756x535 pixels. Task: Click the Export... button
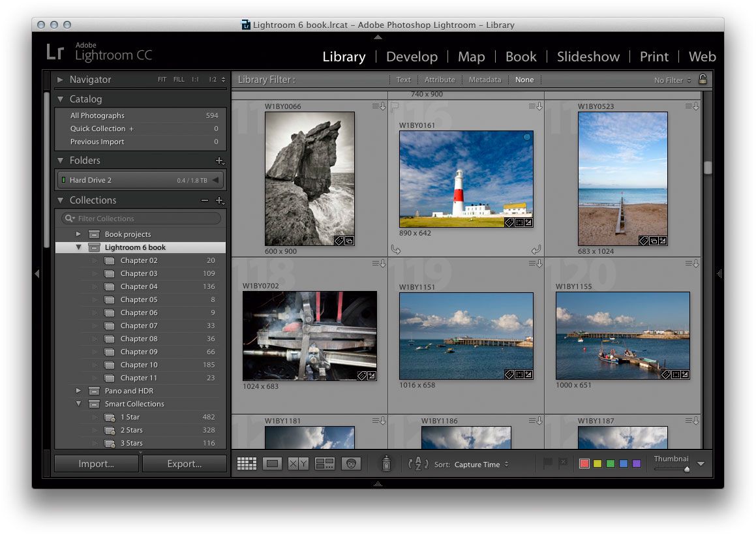click(184, 464)
